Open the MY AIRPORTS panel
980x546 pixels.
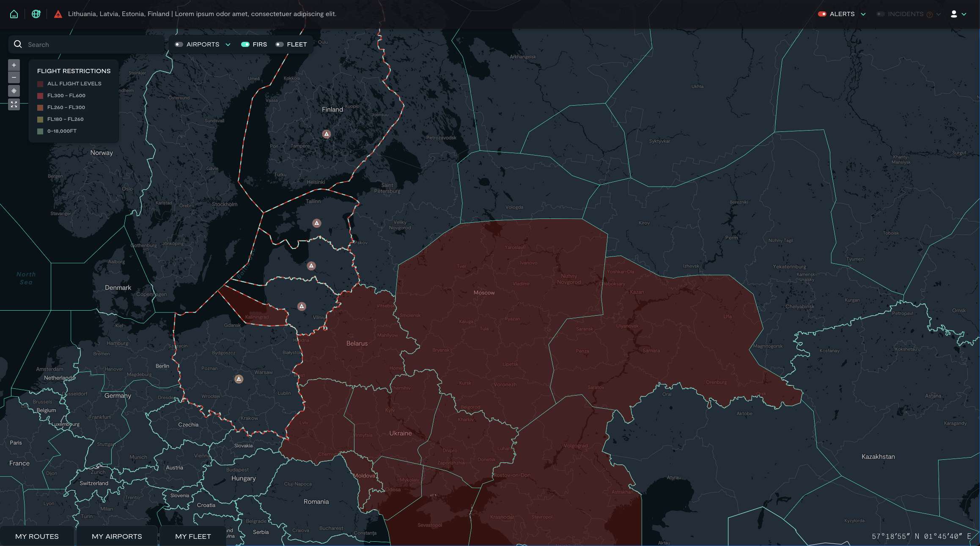tap(117, 536)
